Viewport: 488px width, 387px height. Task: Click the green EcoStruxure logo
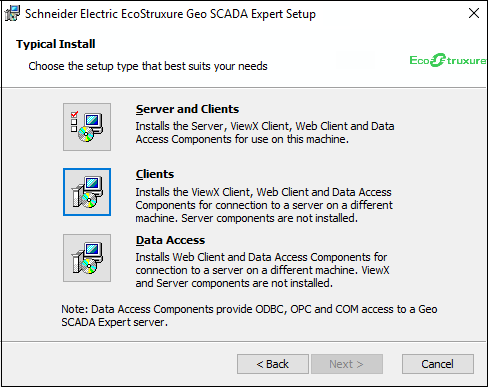pos(448,60)
